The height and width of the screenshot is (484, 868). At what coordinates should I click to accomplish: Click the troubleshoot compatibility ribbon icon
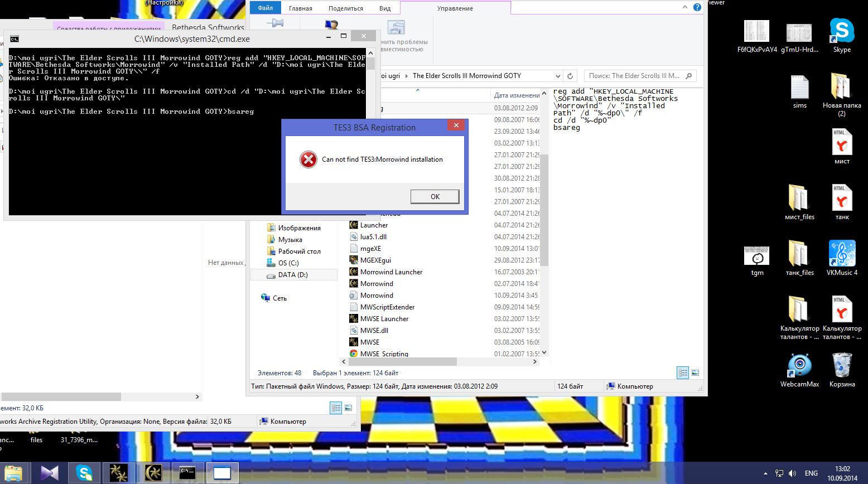396,28
